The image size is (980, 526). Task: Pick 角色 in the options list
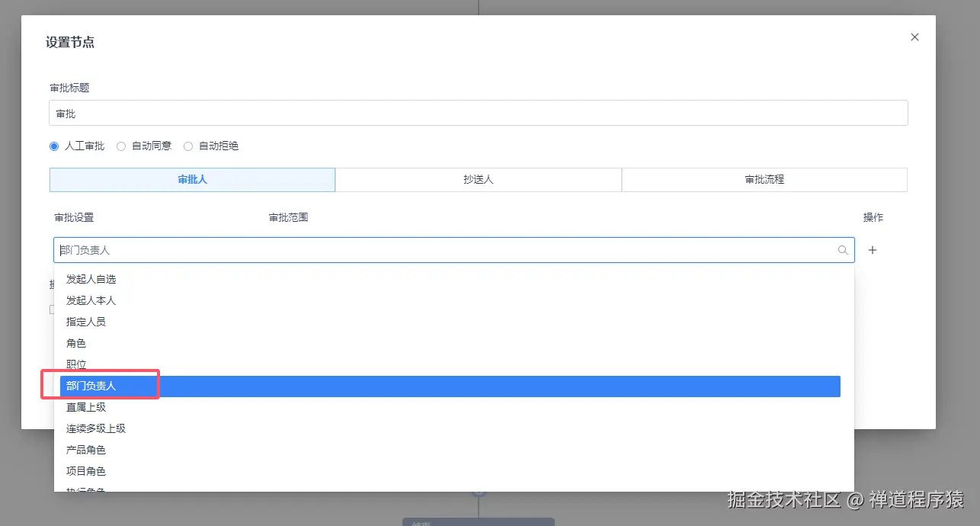tap(76, 343)
